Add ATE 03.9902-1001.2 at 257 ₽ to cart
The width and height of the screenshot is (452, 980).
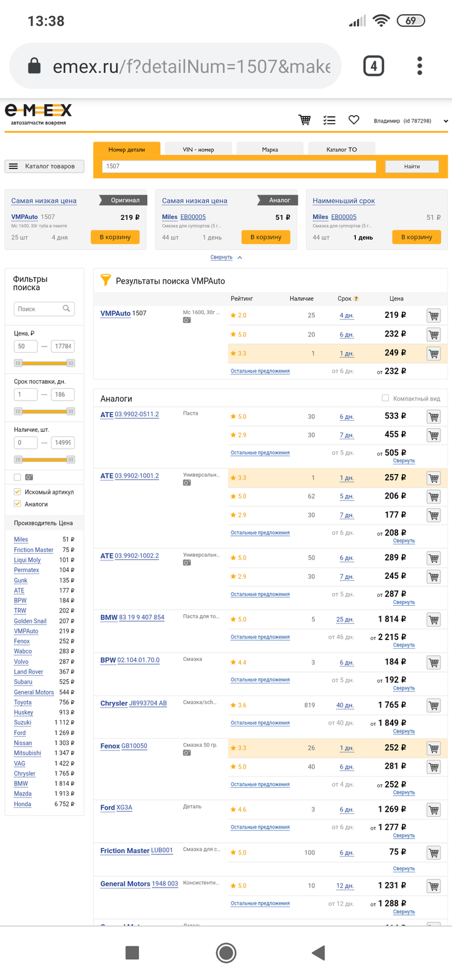(434, 478)
